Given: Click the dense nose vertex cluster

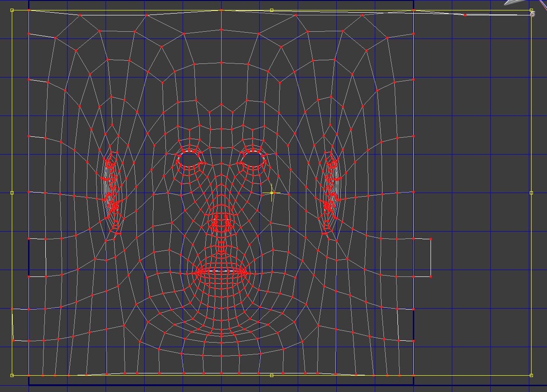Looking at the screenshot, I should coord(222,222).
